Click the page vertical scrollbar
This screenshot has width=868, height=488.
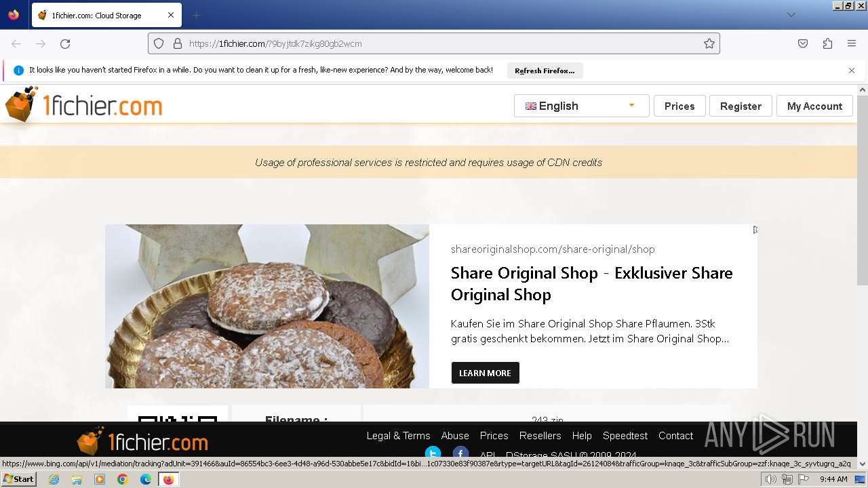pos(863,190)
